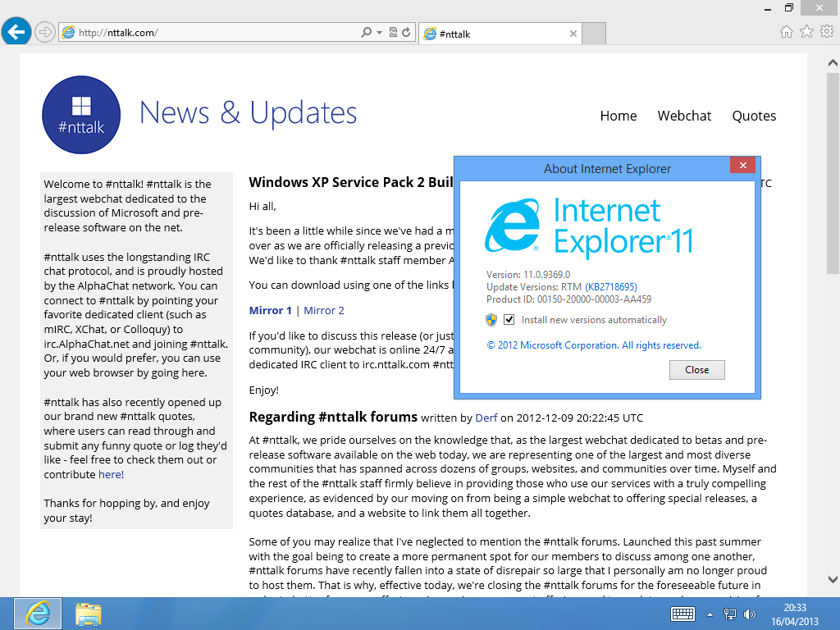
Task: Click the 'News & Updates' heading
Action: (248, 113)
